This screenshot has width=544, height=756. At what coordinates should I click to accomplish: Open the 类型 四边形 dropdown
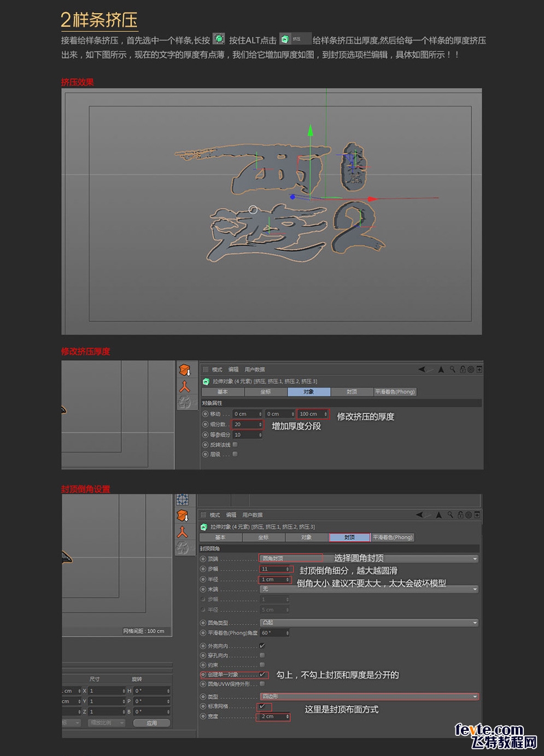[x=369, y=696]
